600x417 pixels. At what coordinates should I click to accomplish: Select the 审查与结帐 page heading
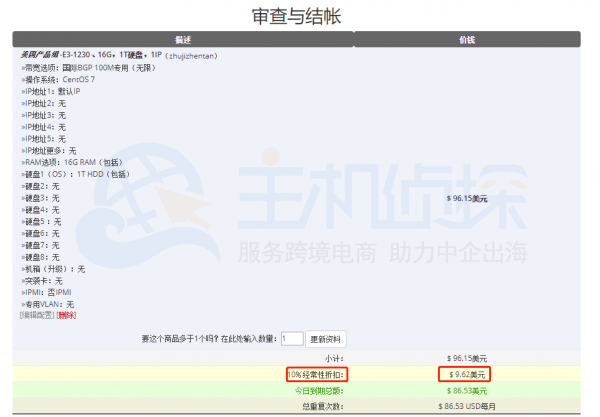[296, 16]
